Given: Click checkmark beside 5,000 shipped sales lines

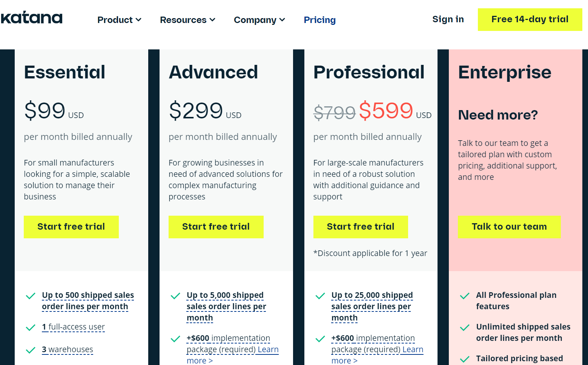Looking at the screenshot, I should click(175, 296).
